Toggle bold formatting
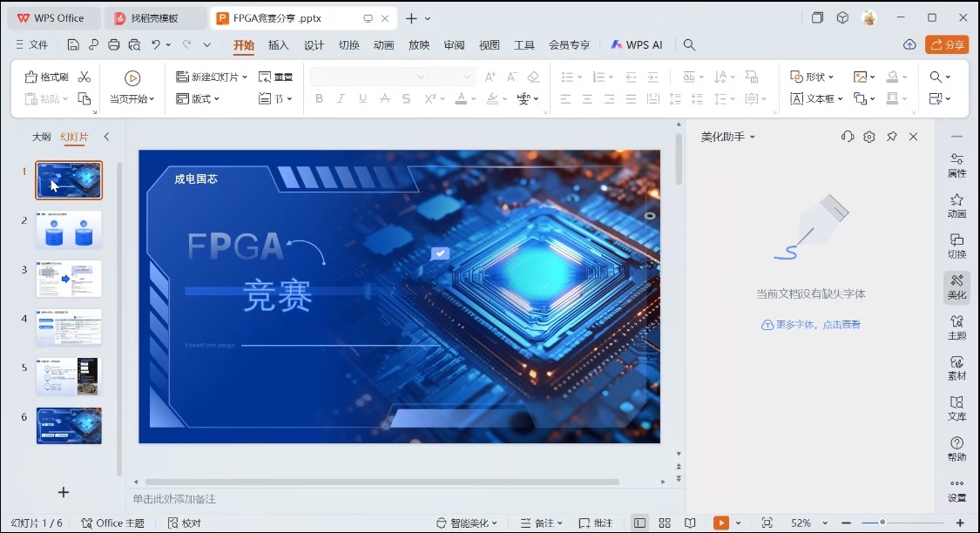Screen dimensions: 980x533 point(319,98)
